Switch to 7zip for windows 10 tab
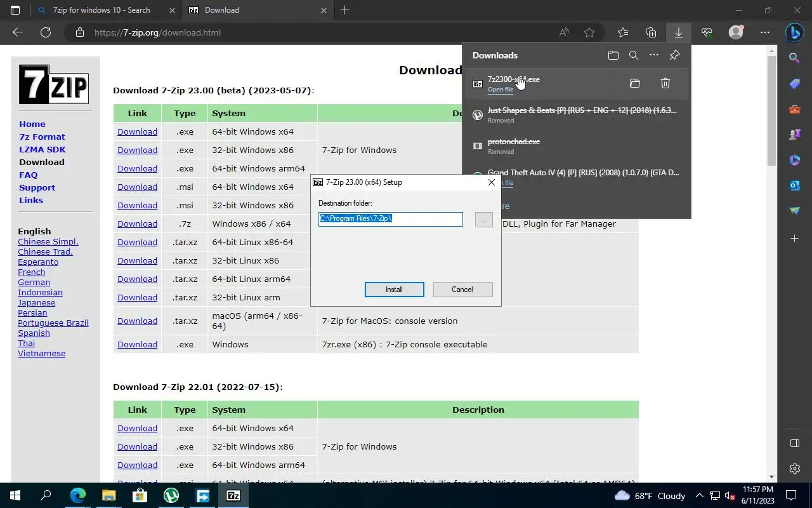This screenshot has height=508, width=812. tap(101, 10)
